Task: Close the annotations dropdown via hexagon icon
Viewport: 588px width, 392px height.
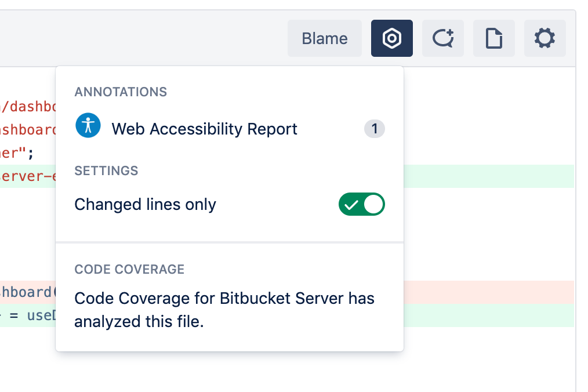Action: [392, 39]
